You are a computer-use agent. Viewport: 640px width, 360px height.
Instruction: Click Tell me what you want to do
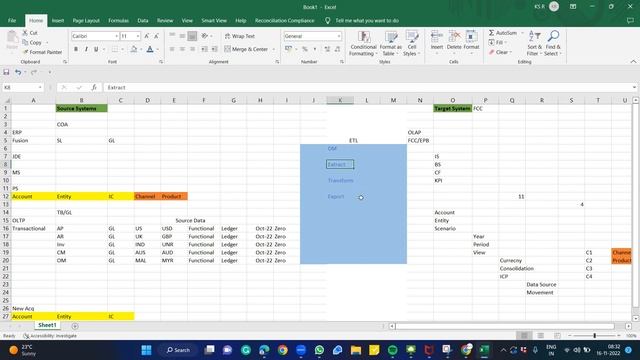click(x=367, y=20)
